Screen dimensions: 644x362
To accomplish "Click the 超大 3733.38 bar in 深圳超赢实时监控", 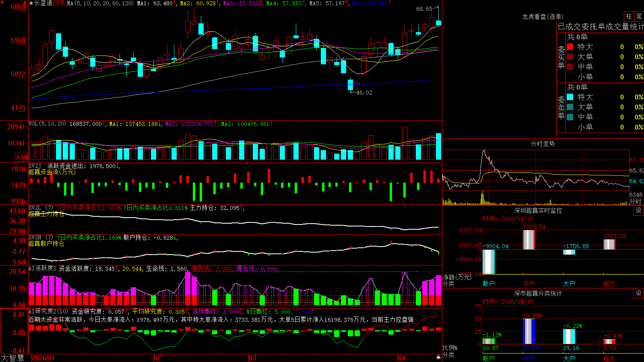I will [x=609, y=245].
